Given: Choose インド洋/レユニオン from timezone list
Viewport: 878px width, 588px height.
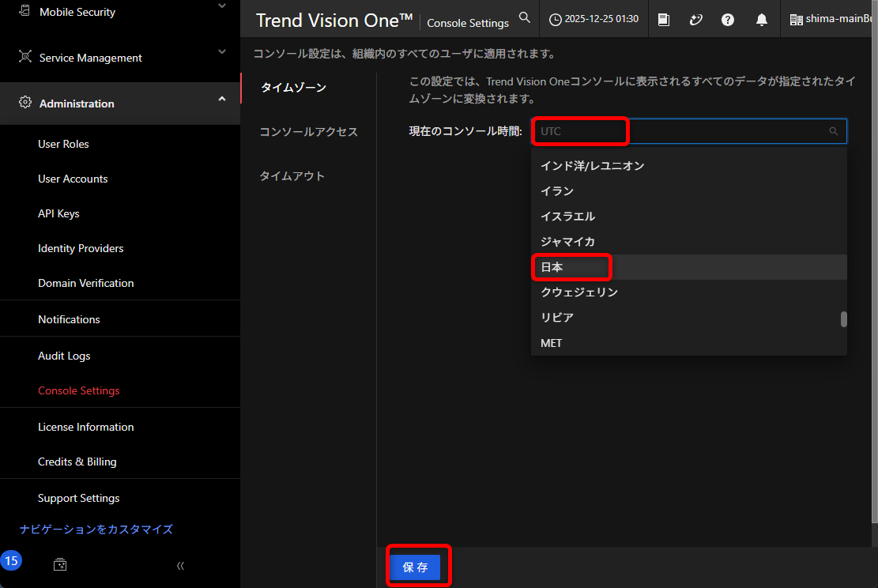Looking at the screenshot, I should click(689, 166).
